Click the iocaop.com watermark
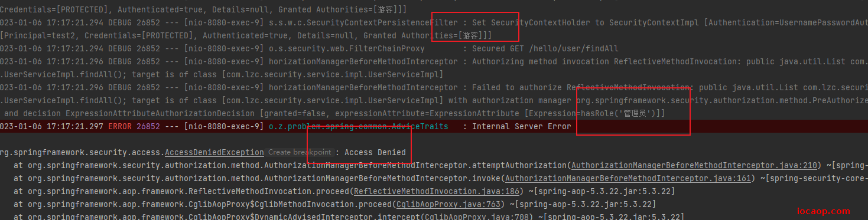This screenshot has height=220, width=868. (x=822, y=211)
